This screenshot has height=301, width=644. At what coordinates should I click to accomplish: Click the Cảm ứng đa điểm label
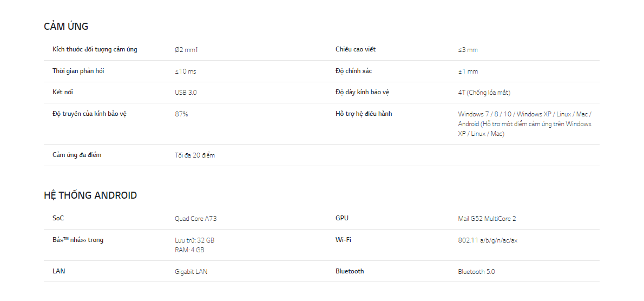tap(77, 155)
